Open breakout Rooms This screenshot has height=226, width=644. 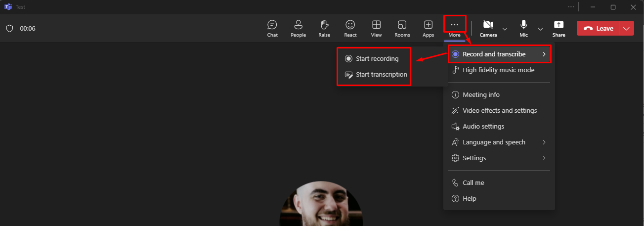click(x=402, y=28)
